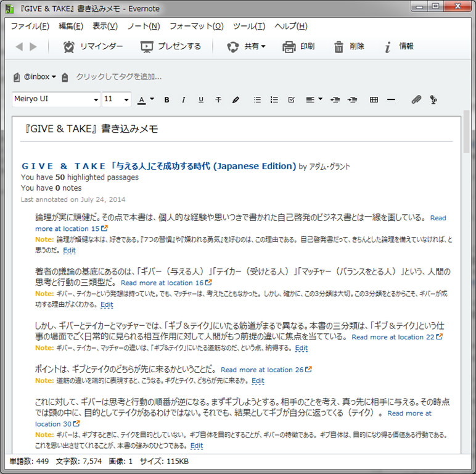The height and width of the screenshot is (474, 476).
Task: Click the text alignment icon
Action: (x=310, y=99)
